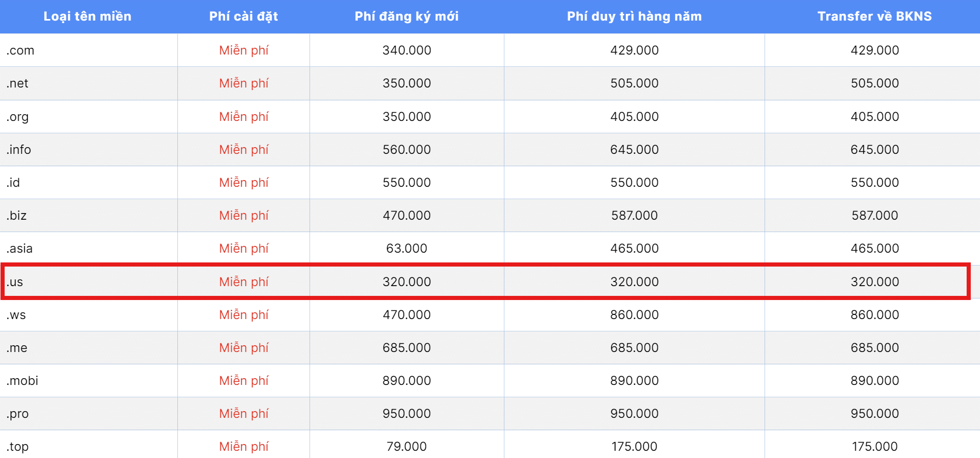The height and width of the screenshot is (458, 980).
Task: Click the .top registration fee 79.000
Action: (407, 447)
